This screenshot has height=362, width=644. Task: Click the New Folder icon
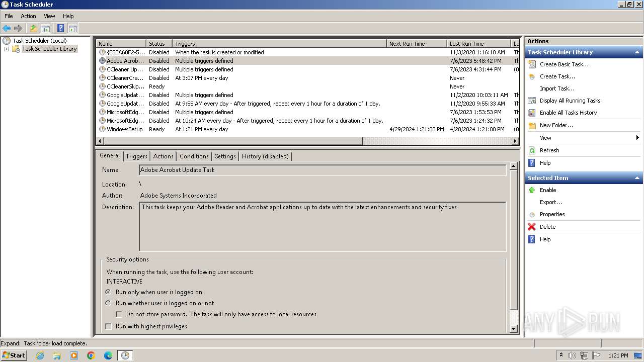[532, 125]
